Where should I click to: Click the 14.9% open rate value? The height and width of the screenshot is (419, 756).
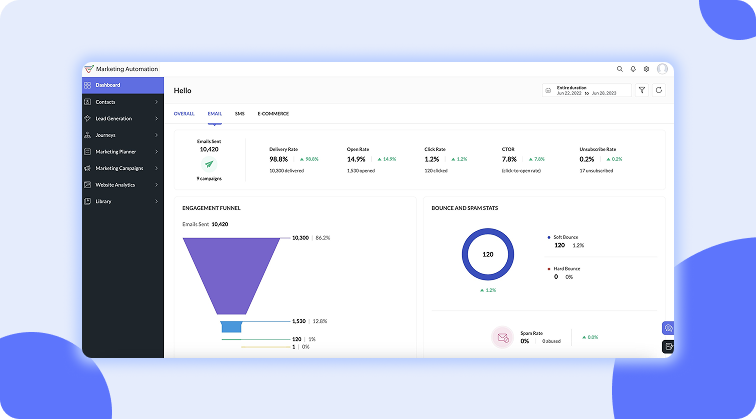click(356, 159)
